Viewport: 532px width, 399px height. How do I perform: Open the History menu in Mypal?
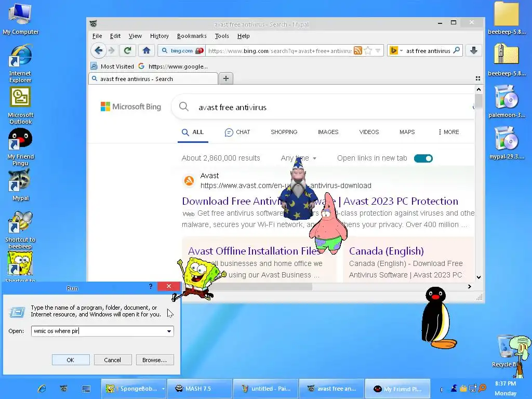pos(159,36)
